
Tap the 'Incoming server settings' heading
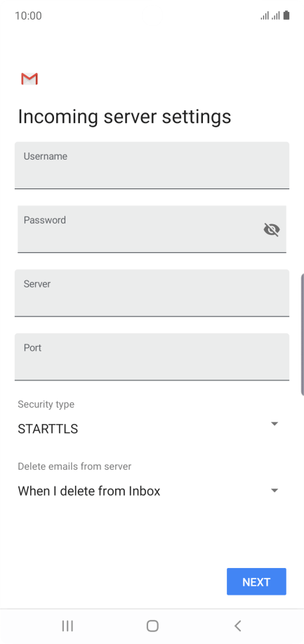coord(124,117)
